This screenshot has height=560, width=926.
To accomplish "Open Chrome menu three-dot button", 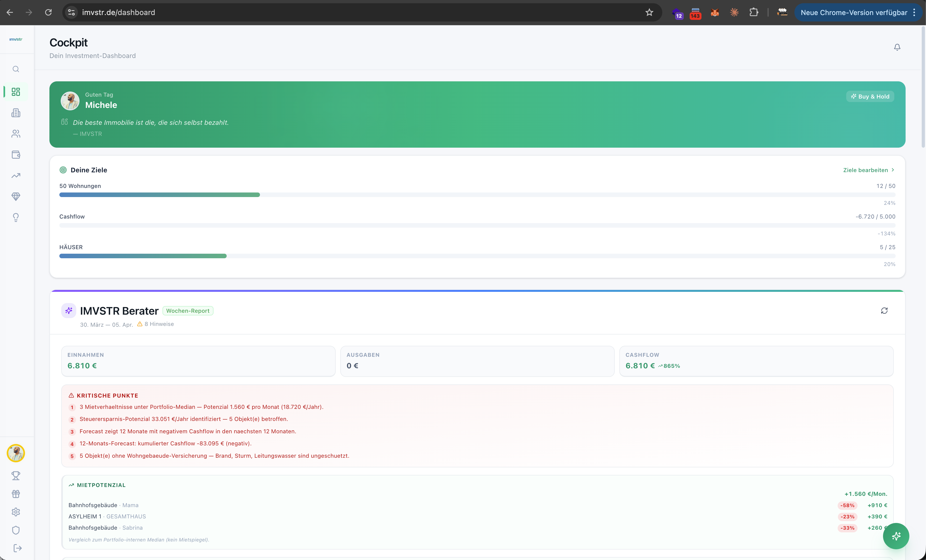I will coord(914,12).
